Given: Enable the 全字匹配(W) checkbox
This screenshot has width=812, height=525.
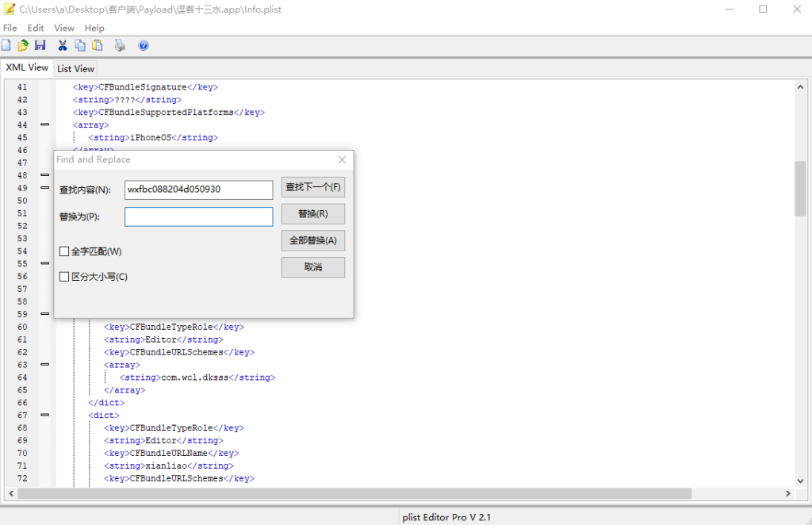Looking at the screenshot, I should [64, 251].
